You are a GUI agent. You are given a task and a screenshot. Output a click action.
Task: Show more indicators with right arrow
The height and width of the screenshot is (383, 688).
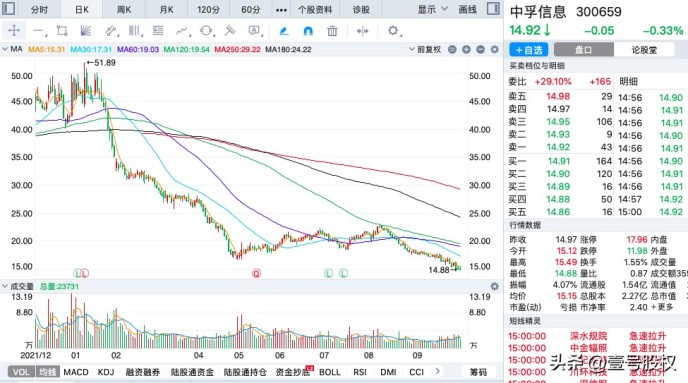437,372
